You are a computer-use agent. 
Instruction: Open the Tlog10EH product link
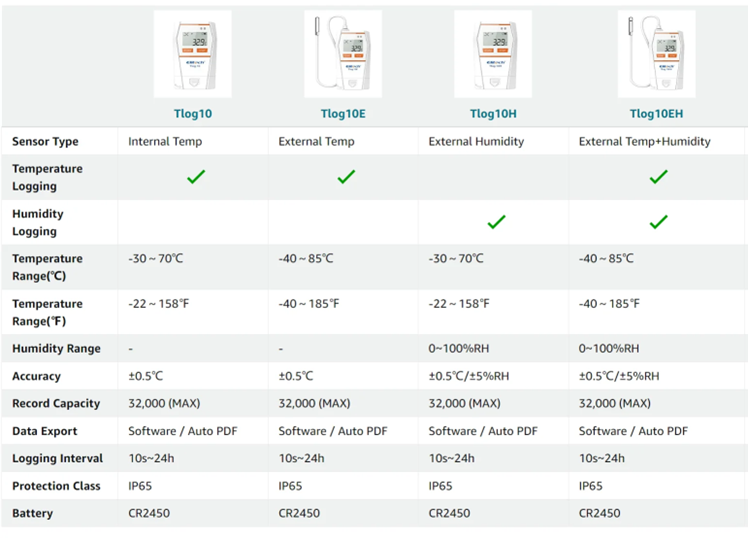(x=656, y=114)
